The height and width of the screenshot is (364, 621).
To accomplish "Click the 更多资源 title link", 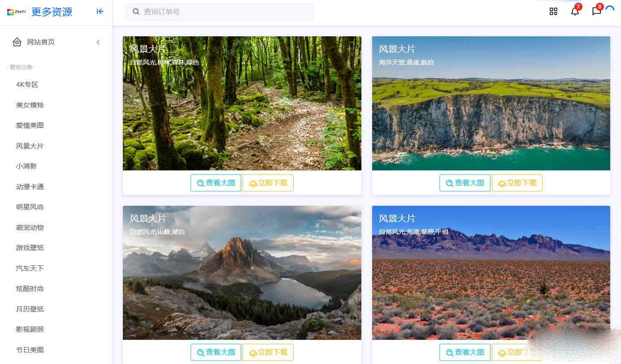I will pos(52,12).
